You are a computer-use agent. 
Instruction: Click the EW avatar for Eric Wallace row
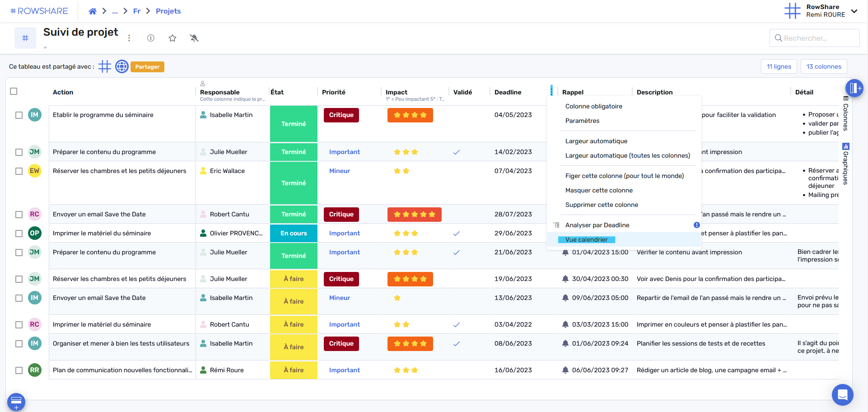(x=35, y=171)
